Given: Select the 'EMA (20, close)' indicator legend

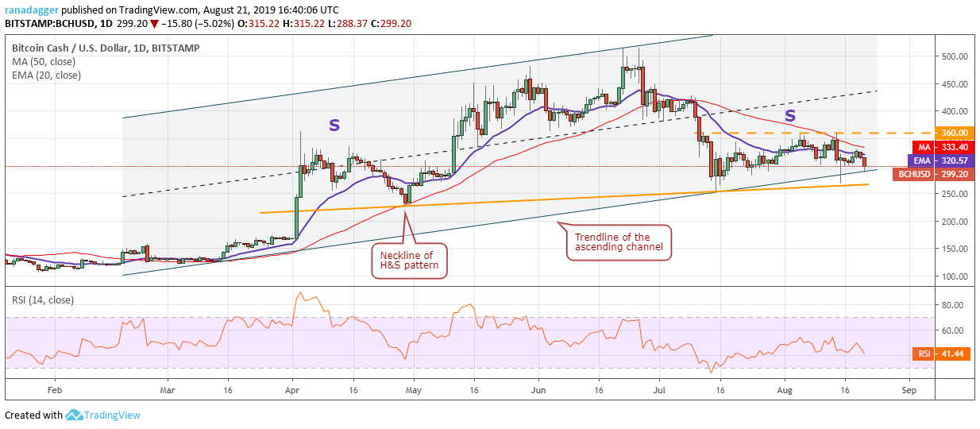Looking at the screenshot, I should (x=46, y=75).
